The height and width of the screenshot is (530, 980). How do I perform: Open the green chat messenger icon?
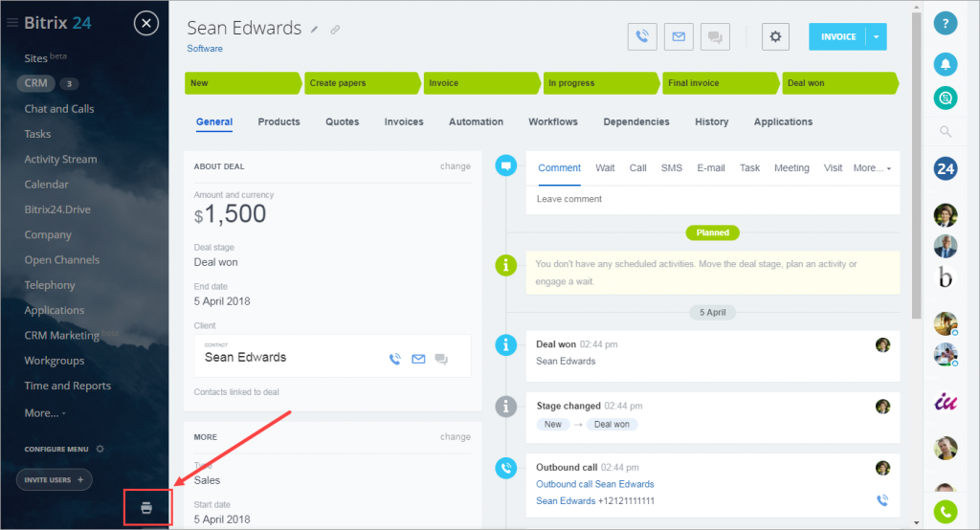[946, 99]
